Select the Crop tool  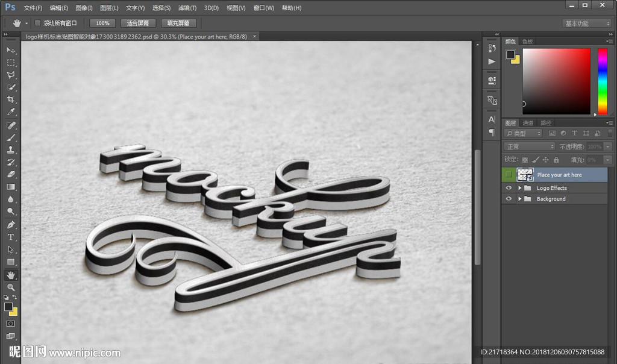10,99
